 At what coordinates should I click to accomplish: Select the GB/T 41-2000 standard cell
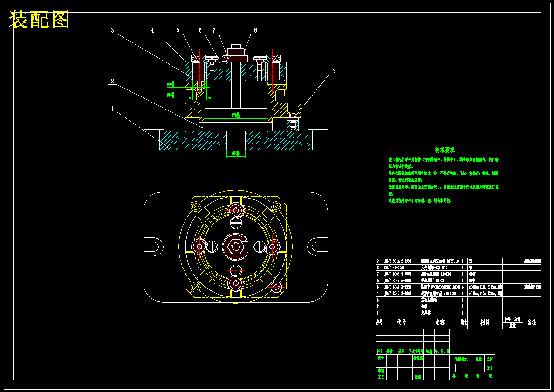[401, 268]
